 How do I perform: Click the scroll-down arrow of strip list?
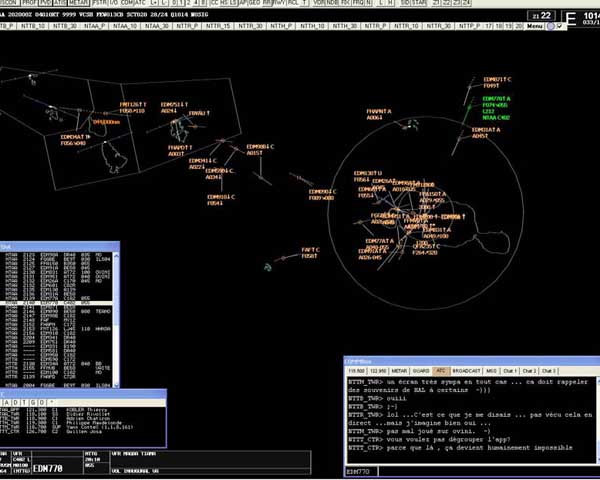[x=116, y=384]
